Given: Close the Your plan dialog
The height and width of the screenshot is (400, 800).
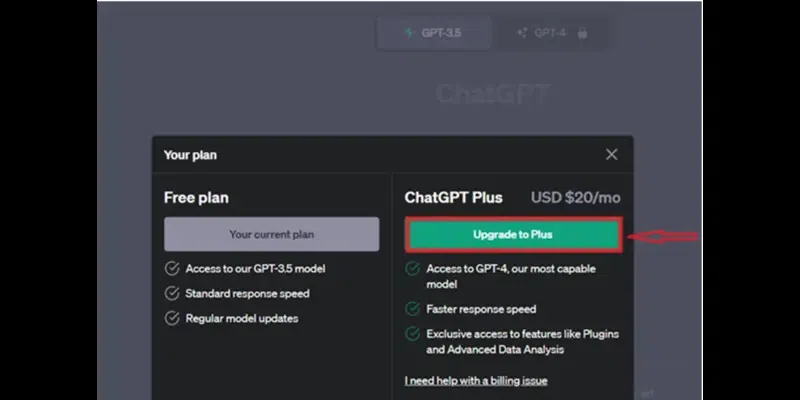Looking at the screenshot, I should 612,154.
